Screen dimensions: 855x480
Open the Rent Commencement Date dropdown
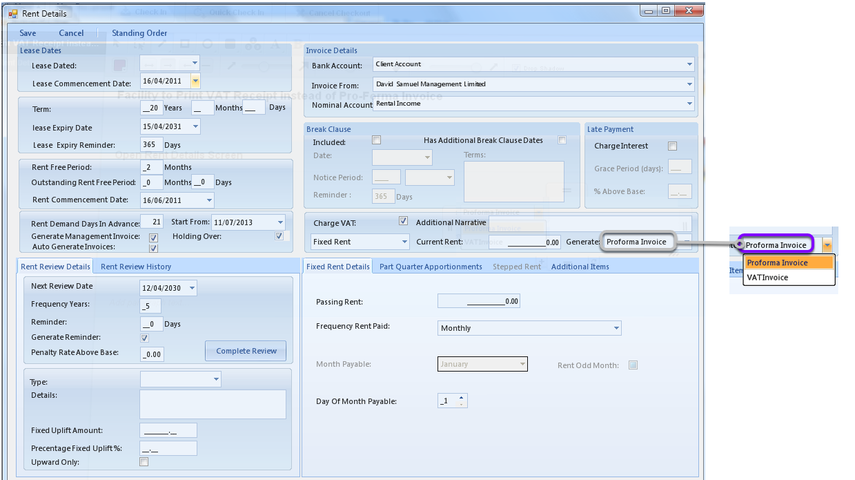click(209, 200)
